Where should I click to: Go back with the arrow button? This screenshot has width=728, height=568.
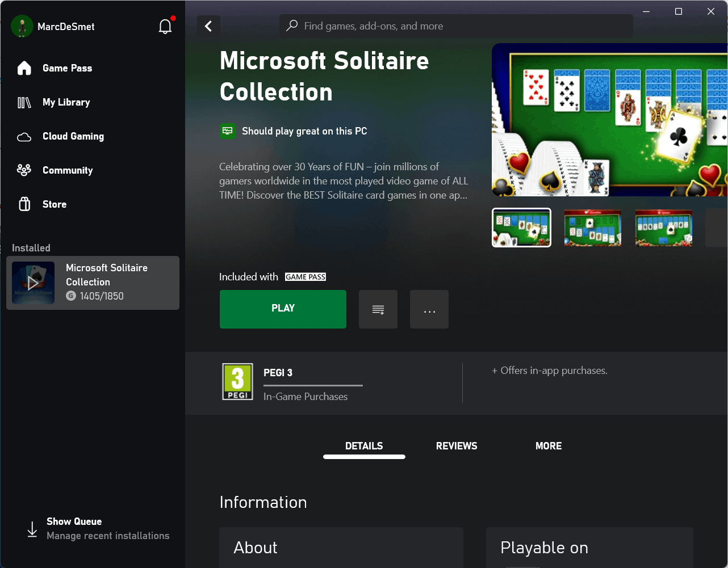(x=208, y=26)
